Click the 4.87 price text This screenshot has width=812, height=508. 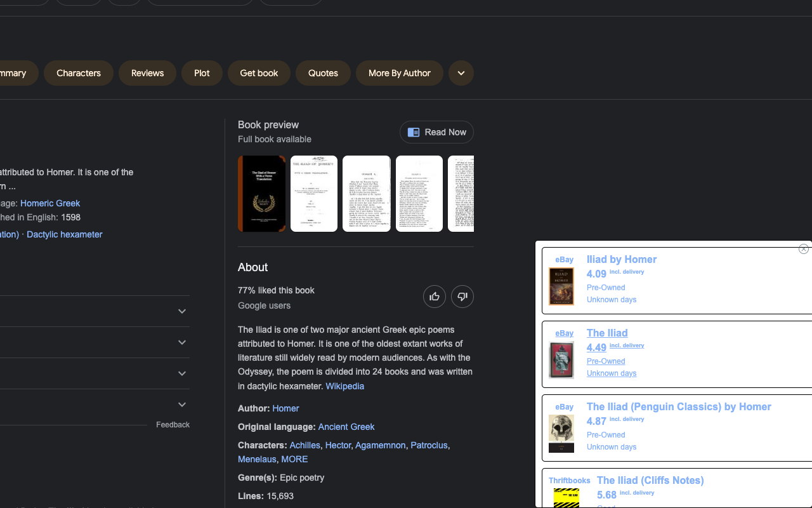click(x=596, y=422)
